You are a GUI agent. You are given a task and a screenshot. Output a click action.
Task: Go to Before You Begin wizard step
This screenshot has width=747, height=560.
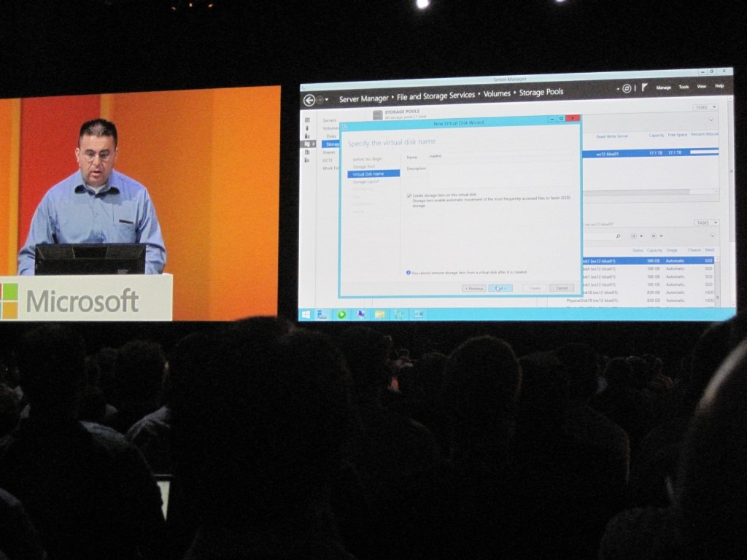click(368, 159)
